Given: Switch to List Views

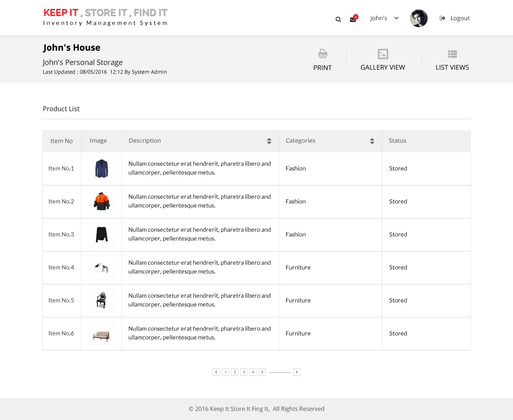Looking at the screenshot, I should pos(452,60).
